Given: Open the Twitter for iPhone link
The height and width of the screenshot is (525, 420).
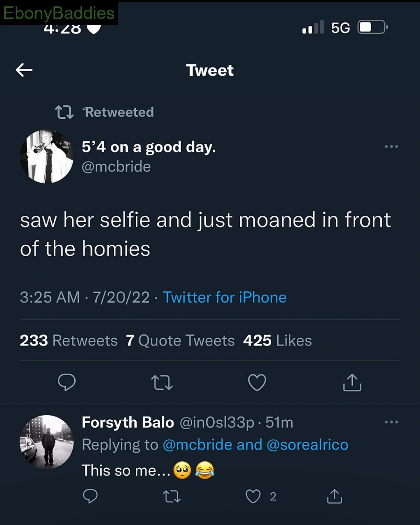Looking at the screenshot, I should pos(225,297).
